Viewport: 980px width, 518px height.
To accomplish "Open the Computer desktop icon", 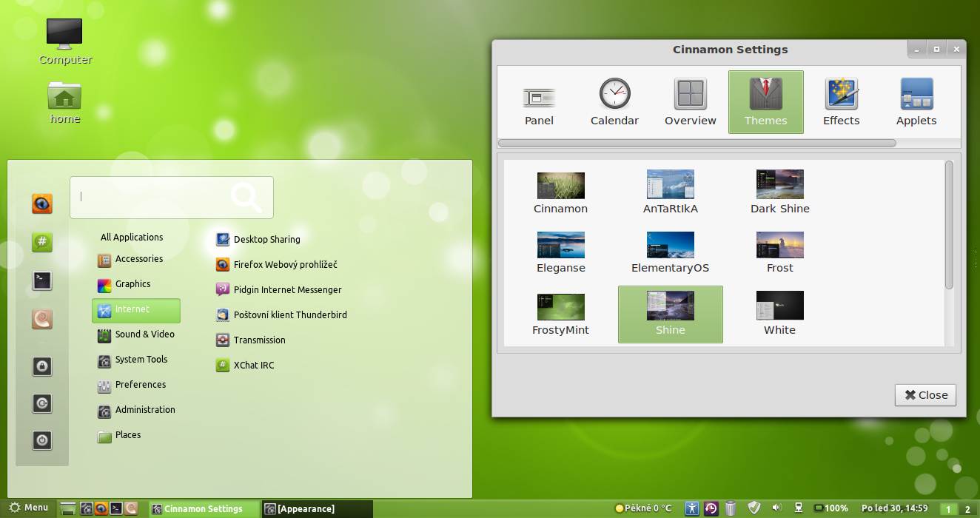I will point(65,41).
